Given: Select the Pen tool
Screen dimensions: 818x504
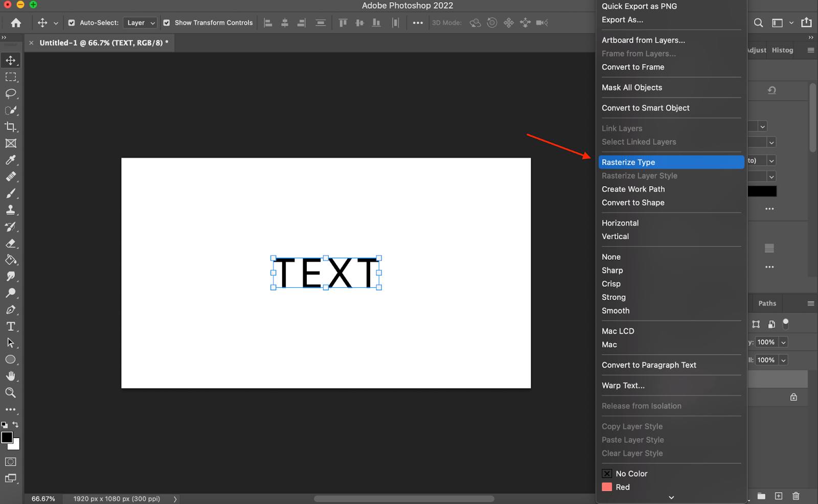Looking at the screenshot, I should [11, 310].
